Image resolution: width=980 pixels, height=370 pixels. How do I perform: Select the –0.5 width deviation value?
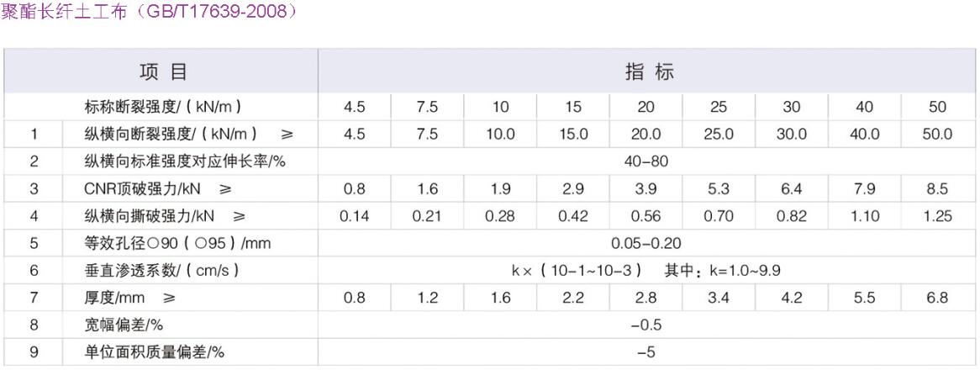(646, 325)
